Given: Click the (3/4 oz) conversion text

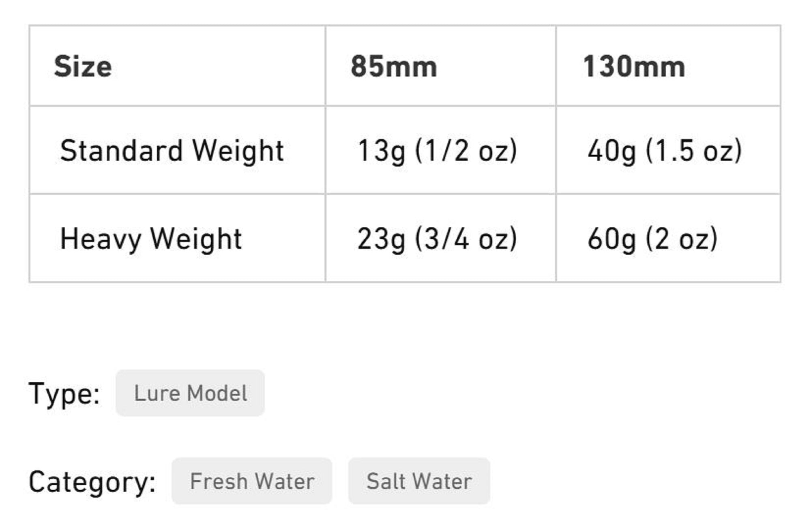Looking at the screenshot, I should (x=466, y=239).
